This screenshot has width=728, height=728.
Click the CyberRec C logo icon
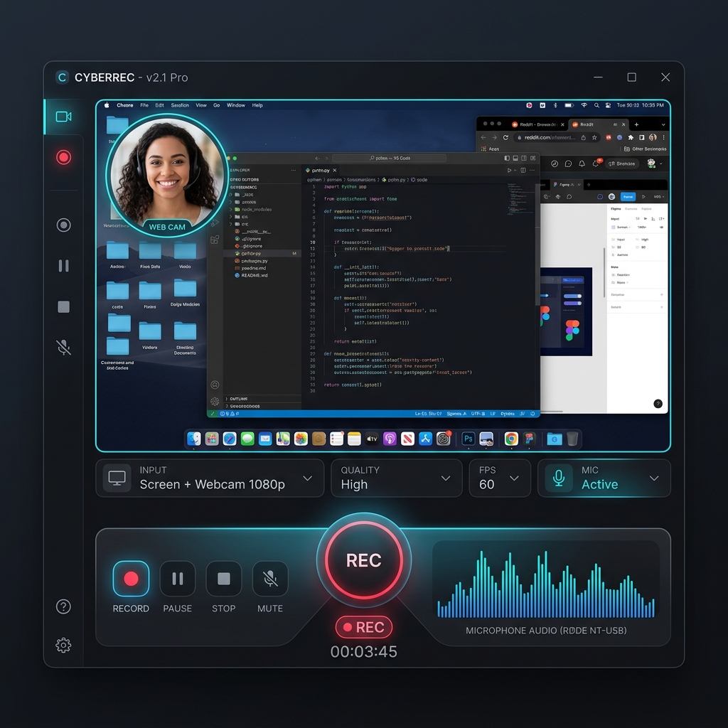click(x=62, y=77)
